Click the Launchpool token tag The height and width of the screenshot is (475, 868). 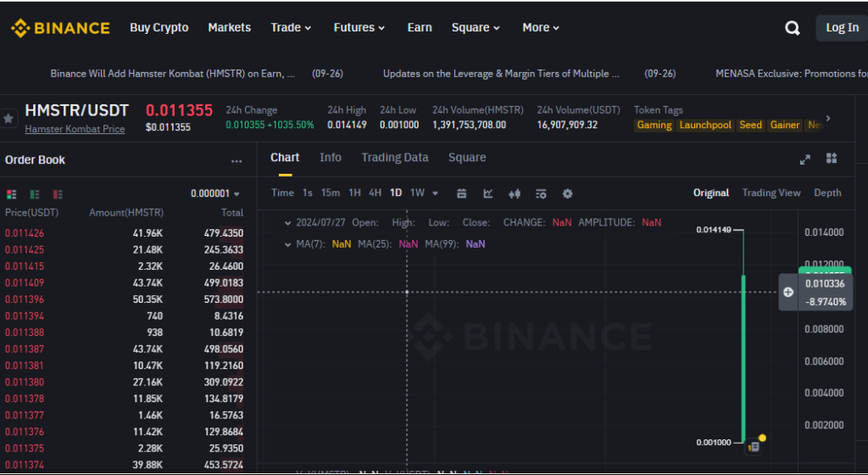click(x=704, y=126)
